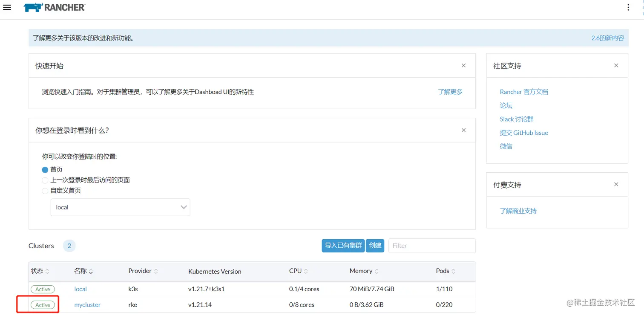Click the 0 B/3.62 GiB memory cell
The width and height of the screenshot is (644, 316).
point(366,305)
